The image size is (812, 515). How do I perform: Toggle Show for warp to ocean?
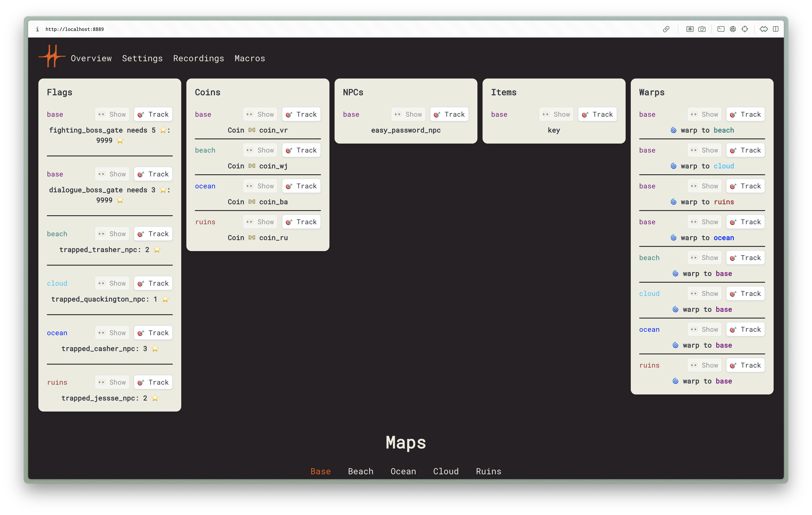click(x=704, y=222)
